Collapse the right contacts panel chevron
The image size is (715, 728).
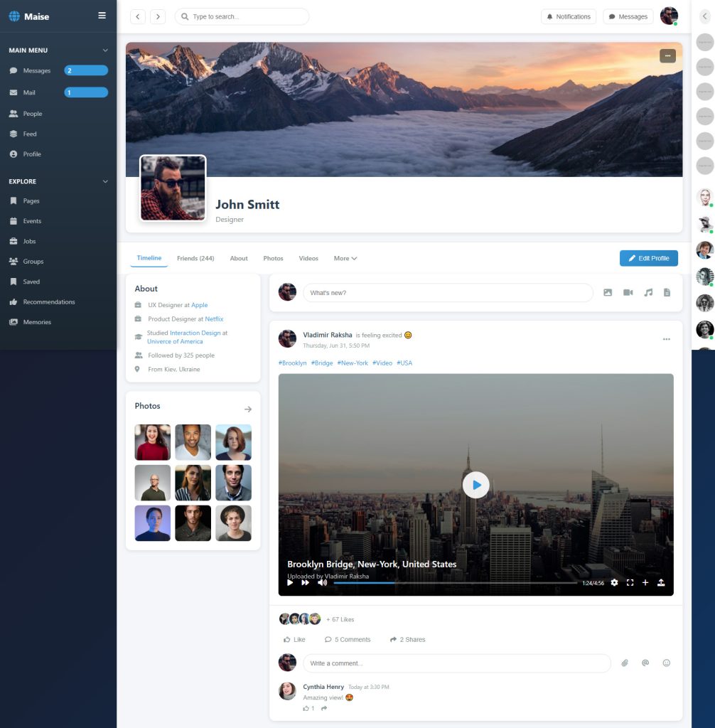[705, 16]
